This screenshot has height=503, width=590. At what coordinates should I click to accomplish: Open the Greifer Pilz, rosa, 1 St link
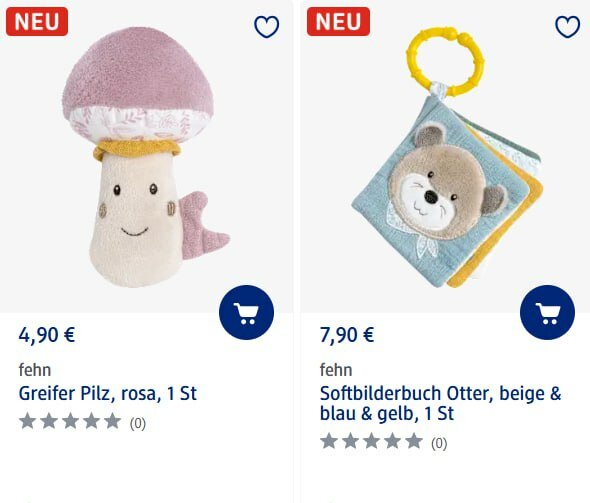coord(108,394)
